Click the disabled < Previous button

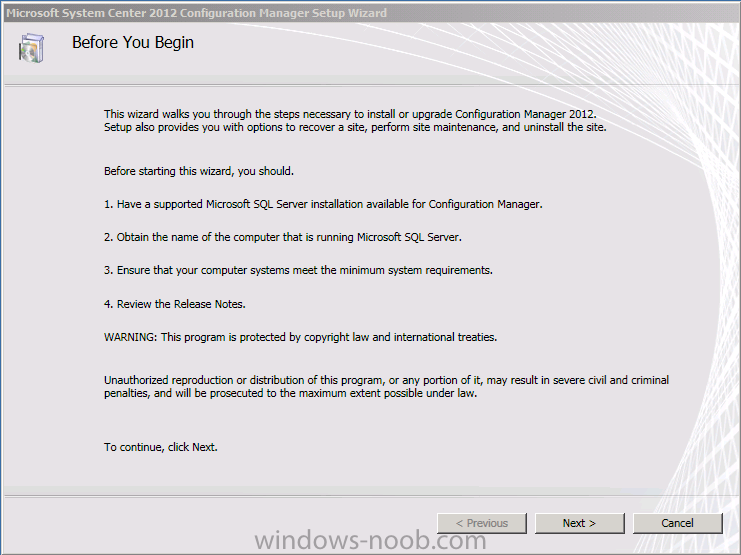pyautogui.click(x=482, y=523)
